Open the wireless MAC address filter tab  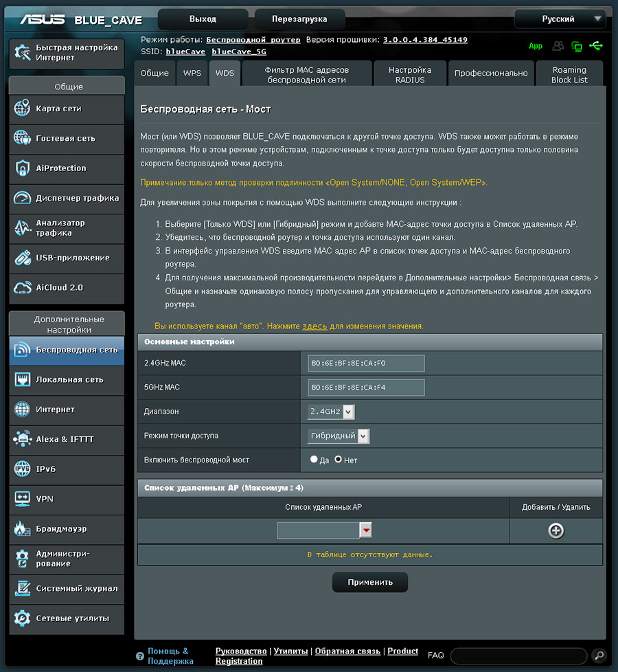tap(307, 74)
